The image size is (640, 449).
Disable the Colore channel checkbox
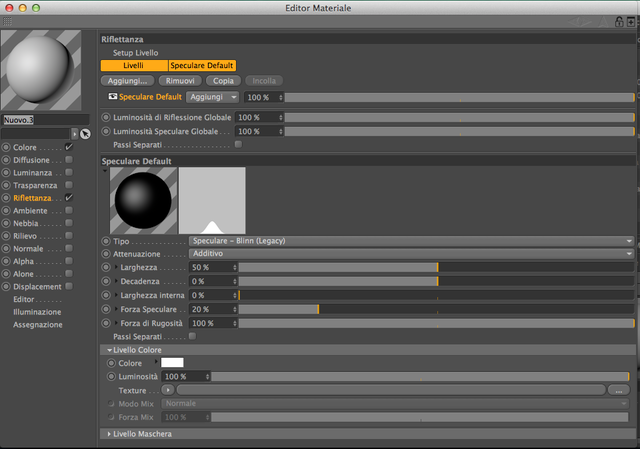69,147
